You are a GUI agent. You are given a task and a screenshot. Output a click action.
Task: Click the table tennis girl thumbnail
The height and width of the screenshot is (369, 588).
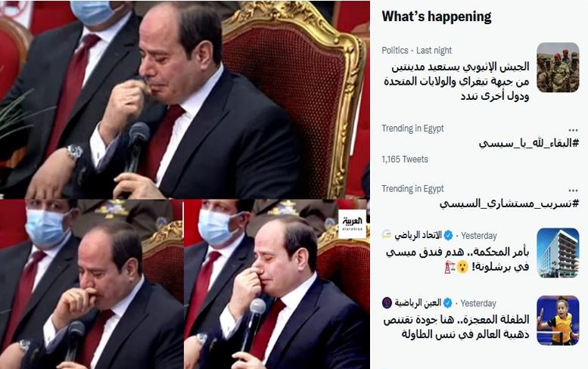point(558,321)
